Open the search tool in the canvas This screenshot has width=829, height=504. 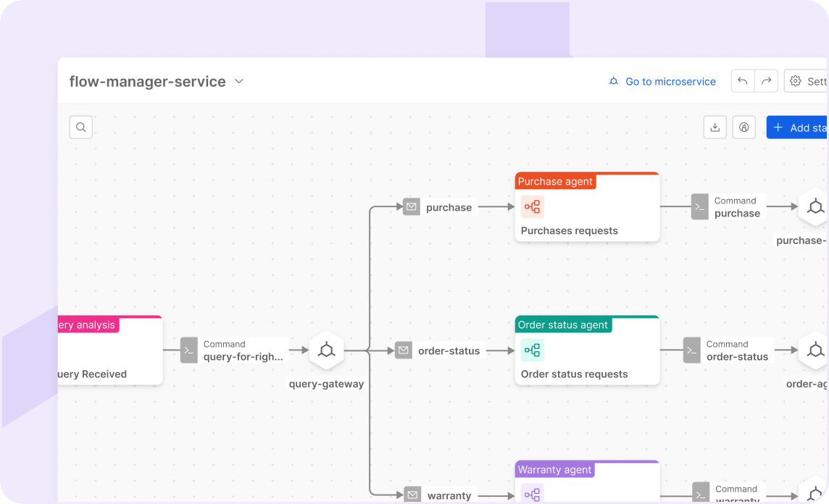80,127
